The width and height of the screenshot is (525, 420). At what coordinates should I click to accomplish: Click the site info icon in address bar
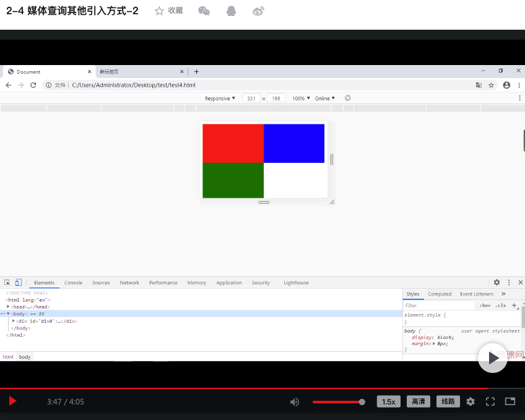[48, 85]
